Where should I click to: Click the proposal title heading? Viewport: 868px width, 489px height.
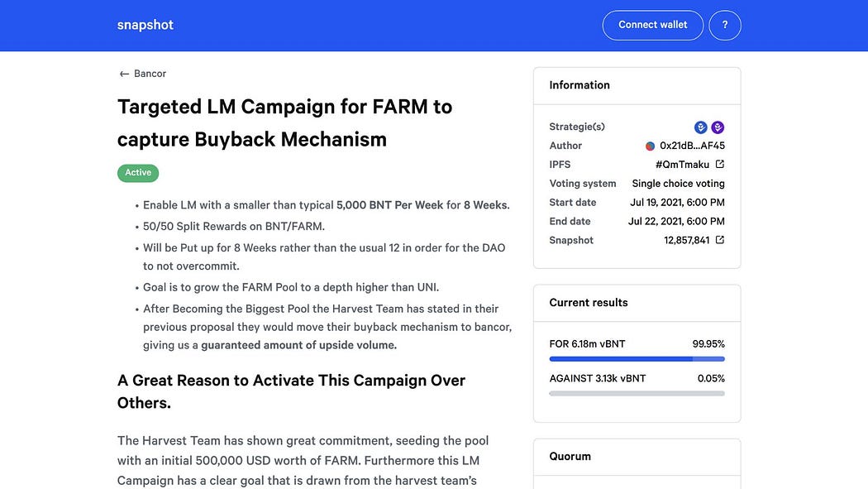tap(284, 122)
